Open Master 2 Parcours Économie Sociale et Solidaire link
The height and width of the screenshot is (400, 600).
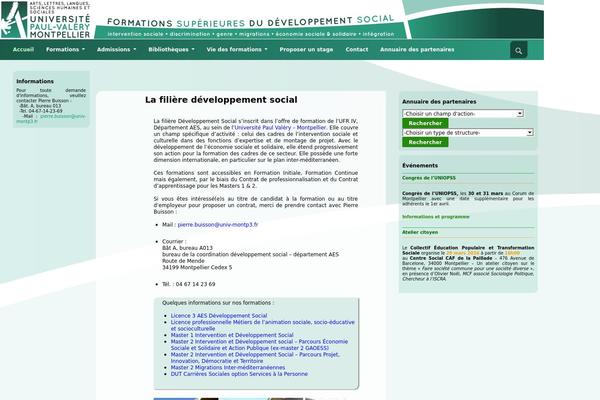pos(259,345)
